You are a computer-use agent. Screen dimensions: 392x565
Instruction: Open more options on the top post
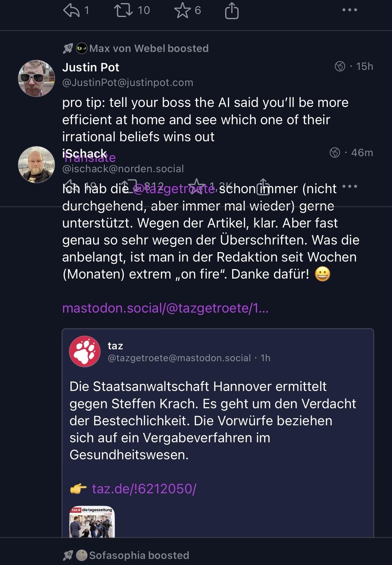(x=349, y=10)
